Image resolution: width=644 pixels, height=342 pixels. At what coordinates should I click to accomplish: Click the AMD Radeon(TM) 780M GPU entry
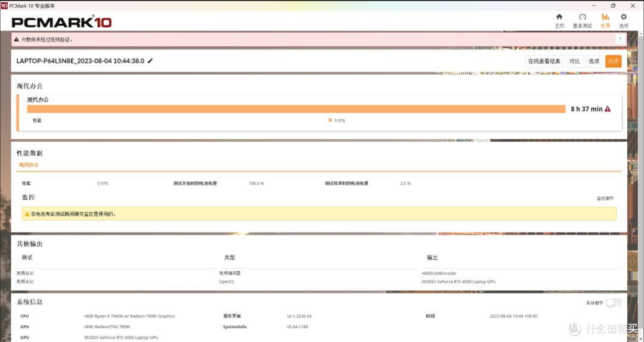107,327
